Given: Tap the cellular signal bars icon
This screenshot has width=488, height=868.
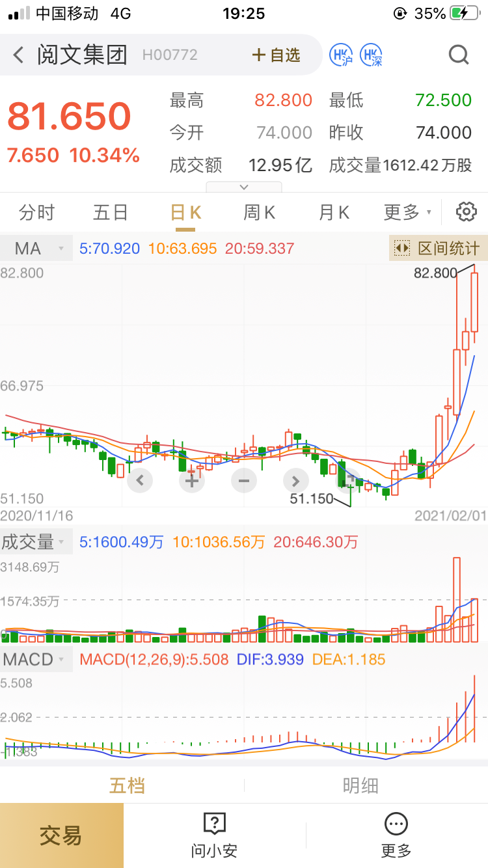Looking at the screenshot, I should (x=19, y=13).
